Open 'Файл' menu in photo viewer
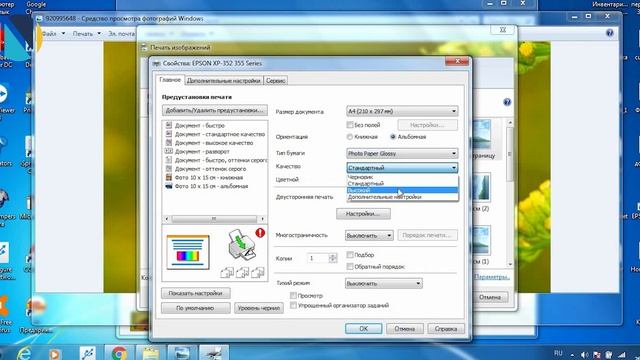Viewport: 640px width, 360px height. tap(53, 33)
